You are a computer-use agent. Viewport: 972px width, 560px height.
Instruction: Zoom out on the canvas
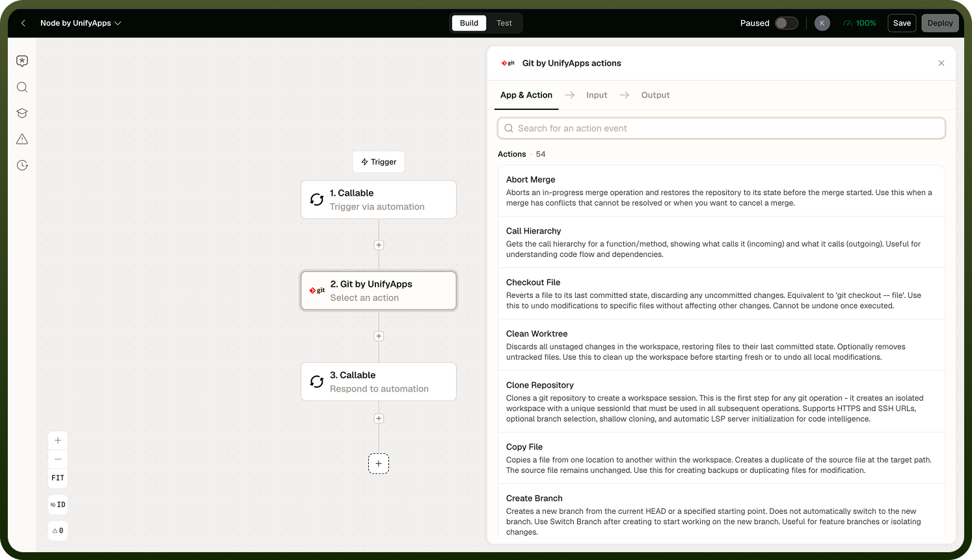pos(58,459)
